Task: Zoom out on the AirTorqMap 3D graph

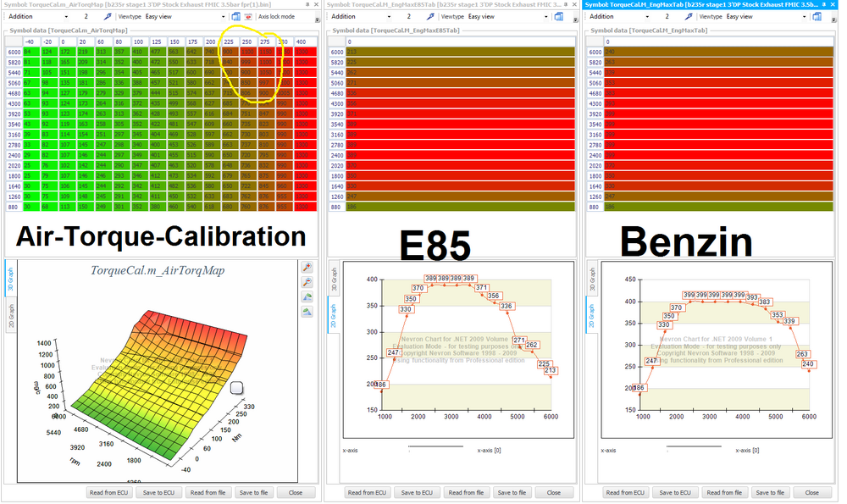Action: [307, 282]
